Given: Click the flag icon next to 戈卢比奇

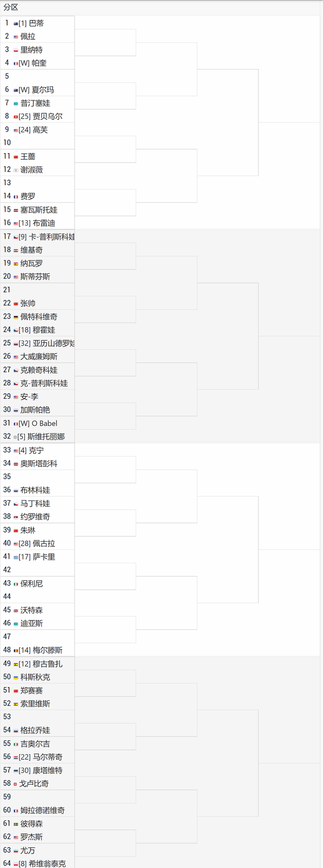Looking at the screenshot, I should (x=15, y=784).
